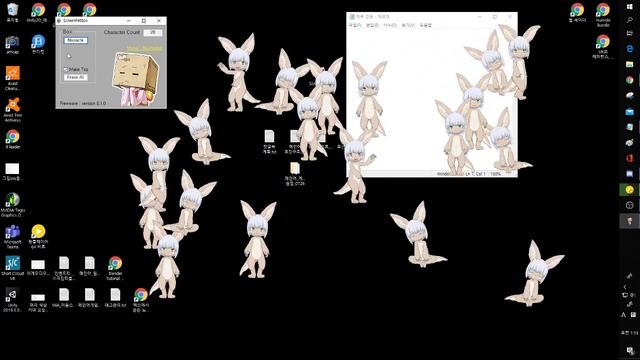Open the Recycle Bin desktop icon
The height and width of the screenshot is (360, 640).
coord(12,12)
